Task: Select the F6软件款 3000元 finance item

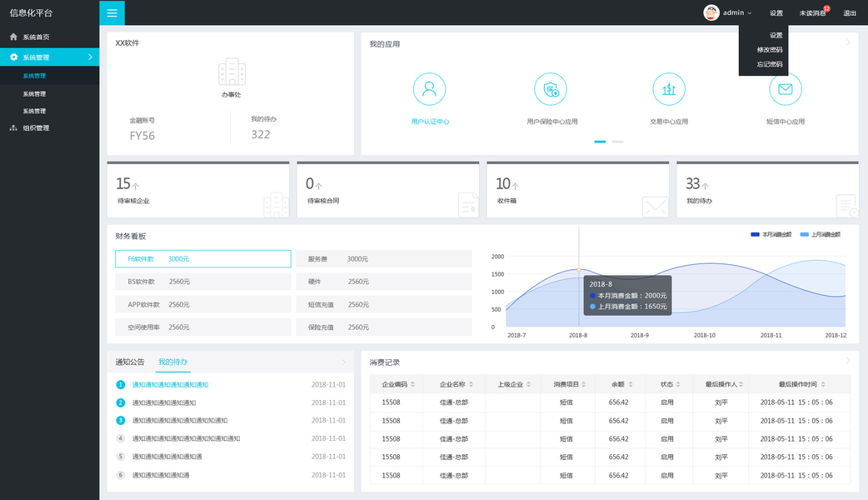Action: [x=203, y=258]
